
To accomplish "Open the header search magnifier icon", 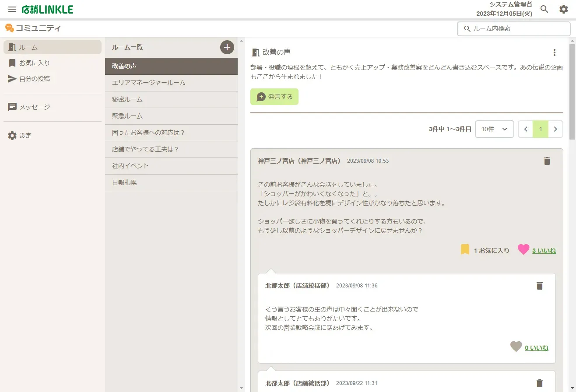I will pyautogui.click(x=544, y=9).
